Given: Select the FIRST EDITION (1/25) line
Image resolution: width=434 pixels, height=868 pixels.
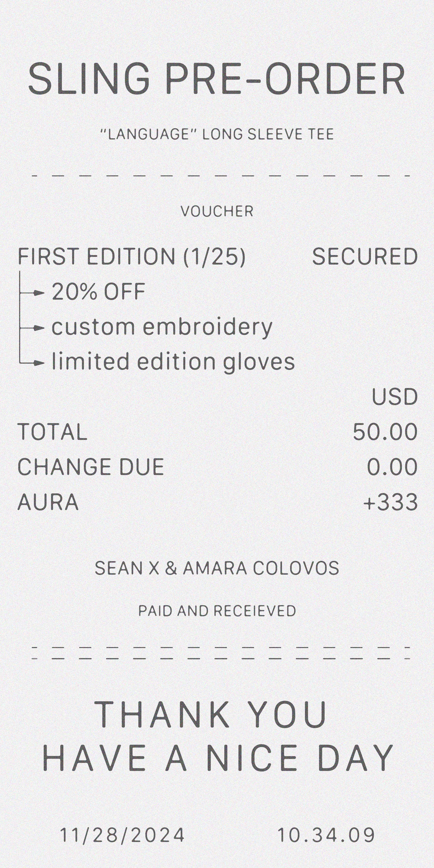Looking at the screenshot, I should click(132, 256).
